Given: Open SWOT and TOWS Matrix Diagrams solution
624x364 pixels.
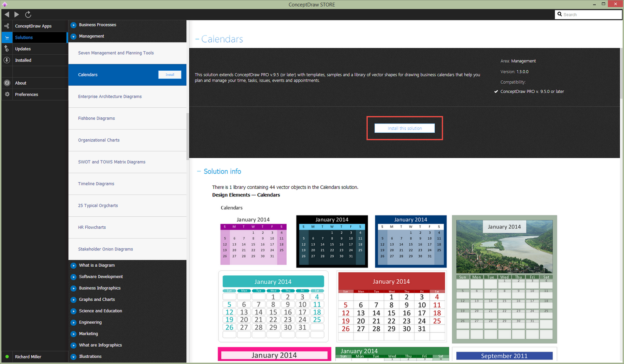Looking at the screenshot, I should (127, 162).
